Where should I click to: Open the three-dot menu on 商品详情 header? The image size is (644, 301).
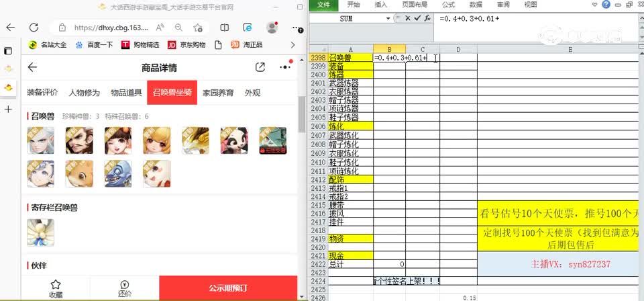(284, 67)
